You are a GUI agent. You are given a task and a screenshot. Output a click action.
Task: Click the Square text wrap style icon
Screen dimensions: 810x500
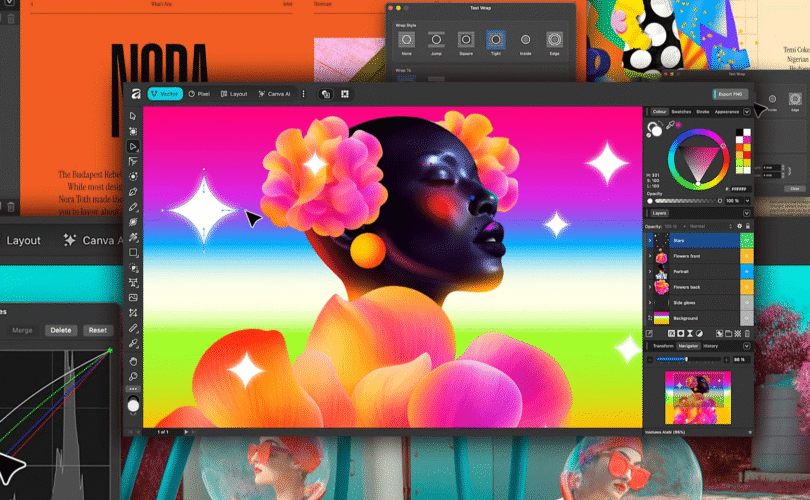tap(465, 40)
